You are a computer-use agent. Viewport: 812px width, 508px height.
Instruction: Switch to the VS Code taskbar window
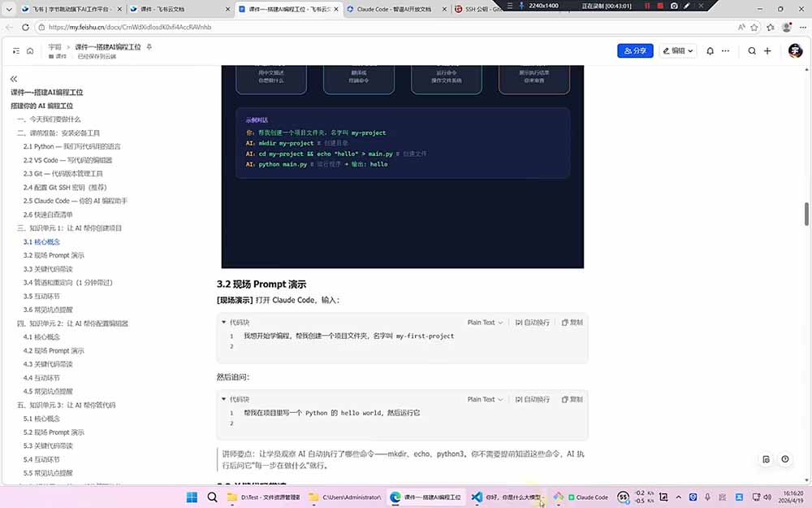pos(508,497)
